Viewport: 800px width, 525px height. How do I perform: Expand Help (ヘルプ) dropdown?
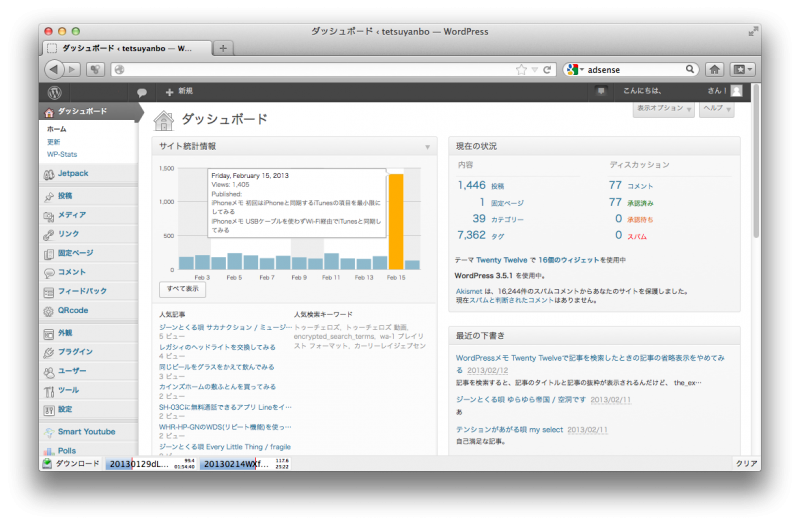click(717, 109)
